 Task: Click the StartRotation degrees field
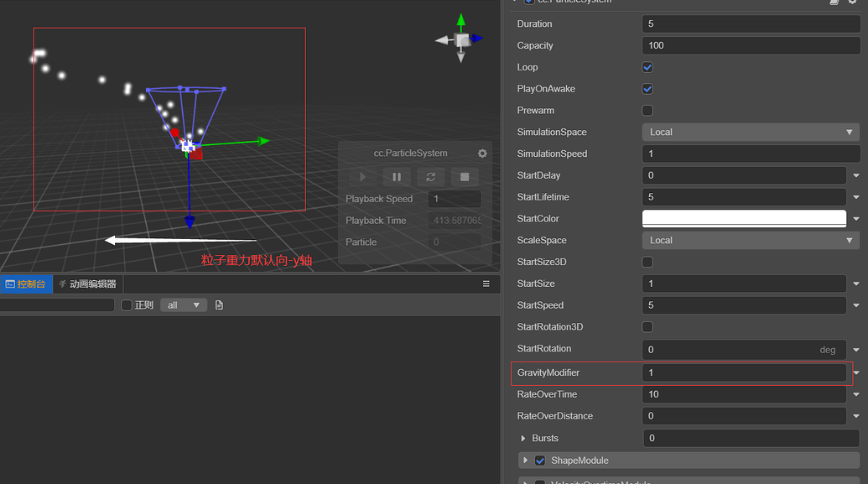pos(744,350)
